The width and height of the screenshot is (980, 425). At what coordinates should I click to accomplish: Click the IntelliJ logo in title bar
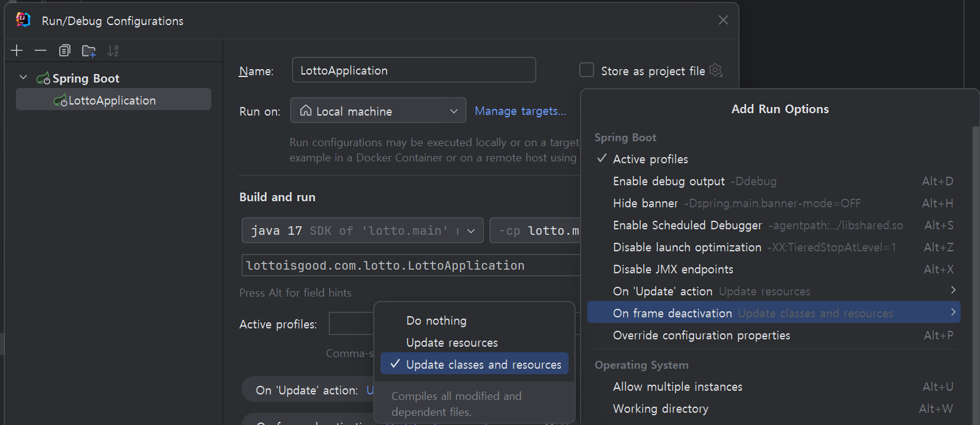pyautogui.click(x=23, y=20)
